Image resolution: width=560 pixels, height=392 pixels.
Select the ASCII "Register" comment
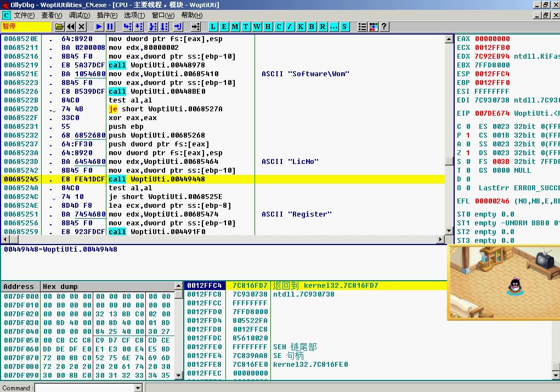296,214
